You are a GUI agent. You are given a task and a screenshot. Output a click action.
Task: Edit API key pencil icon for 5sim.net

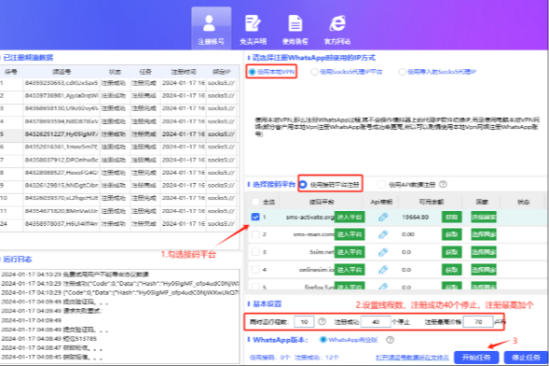[383, 252]
